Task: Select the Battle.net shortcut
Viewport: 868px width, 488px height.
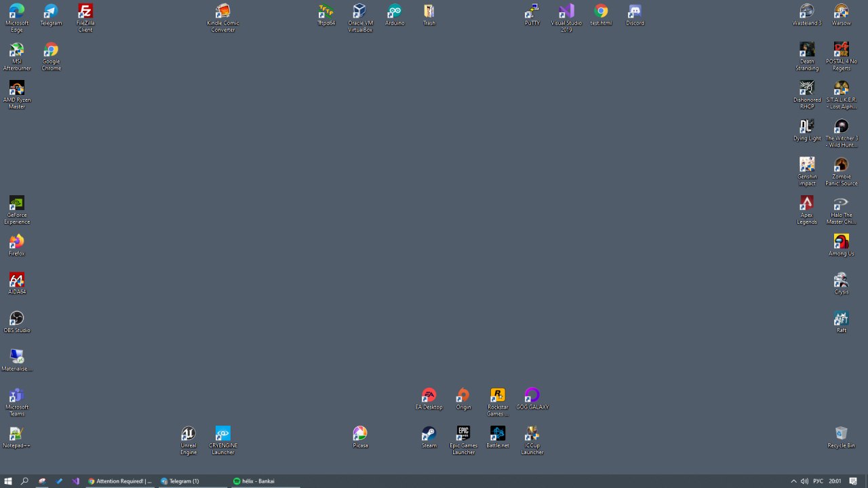Action: pos(498,437)
